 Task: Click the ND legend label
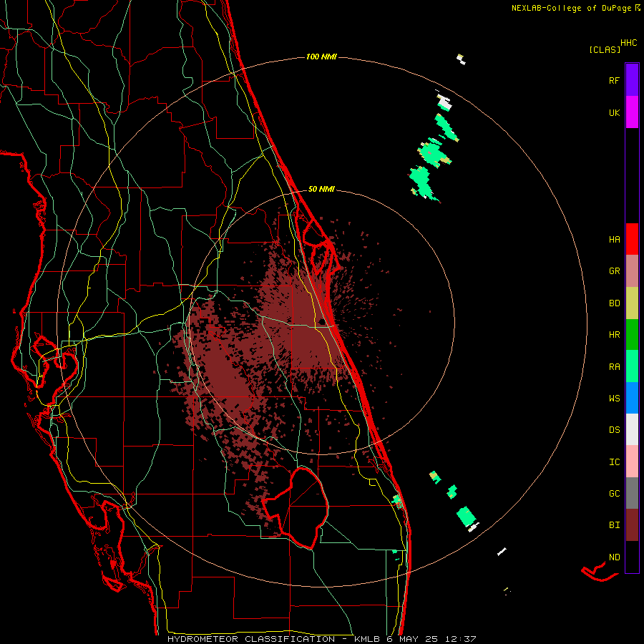pos(615,557)
